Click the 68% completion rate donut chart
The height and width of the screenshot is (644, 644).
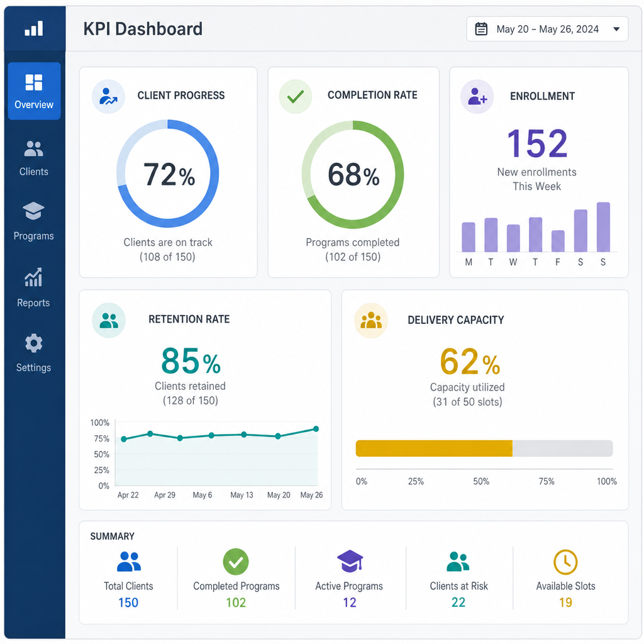coord(353,174)
